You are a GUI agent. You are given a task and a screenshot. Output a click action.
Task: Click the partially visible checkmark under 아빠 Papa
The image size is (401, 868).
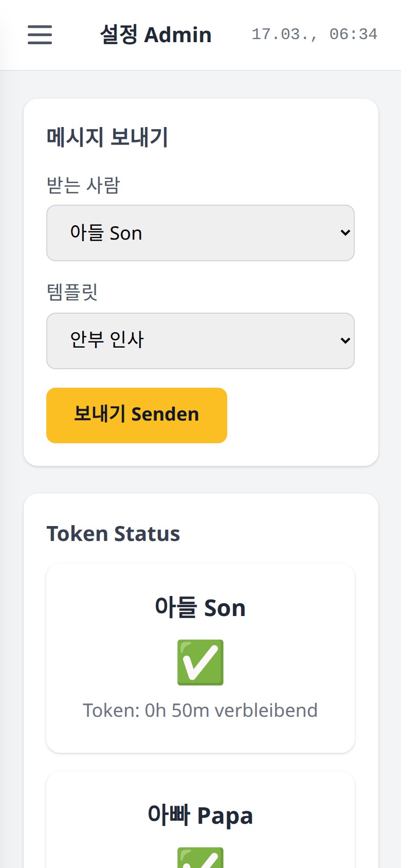point(200,858)
